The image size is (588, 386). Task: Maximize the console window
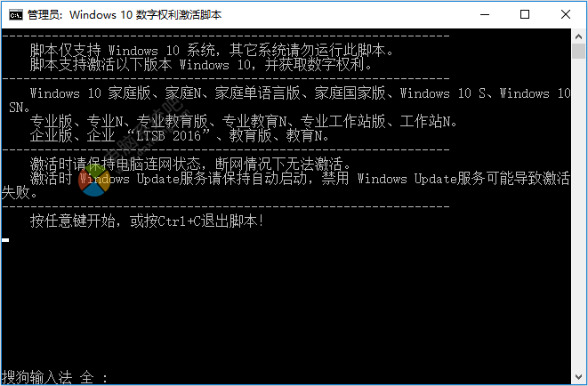(x=525, y=14)
